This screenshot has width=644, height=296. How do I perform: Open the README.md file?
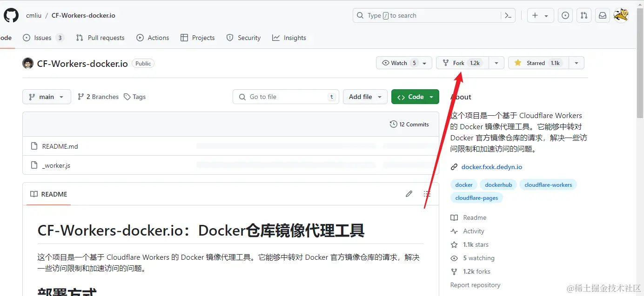60,146
